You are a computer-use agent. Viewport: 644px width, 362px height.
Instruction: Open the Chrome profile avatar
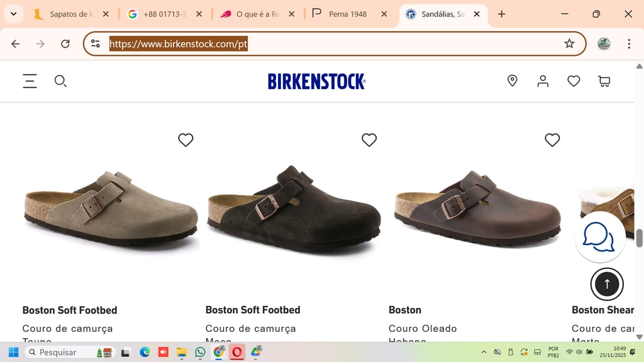[x=604, y=43]
